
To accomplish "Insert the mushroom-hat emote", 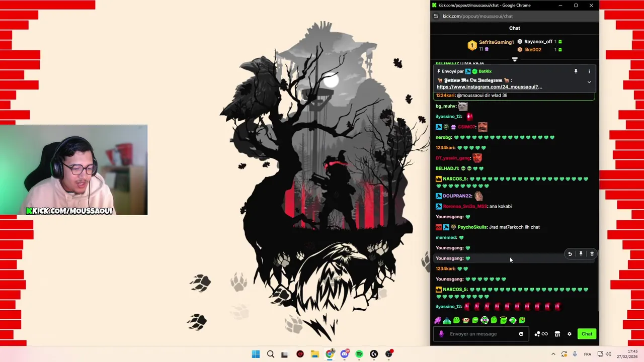I will pos(466,320).
